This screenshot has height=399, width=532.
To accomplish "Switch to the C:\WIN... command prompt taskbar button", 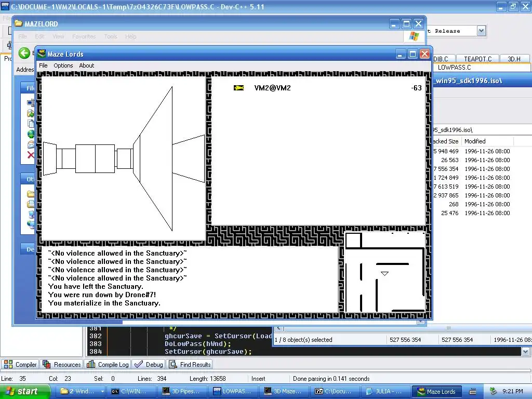I will 131,391.
